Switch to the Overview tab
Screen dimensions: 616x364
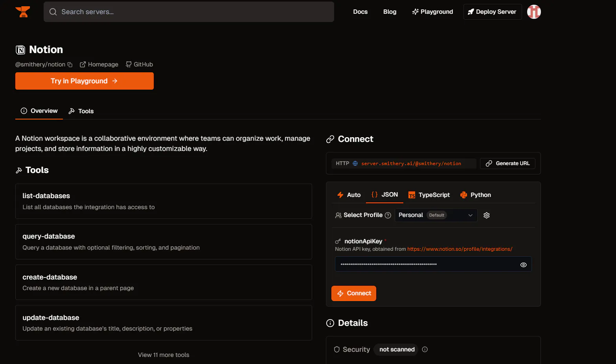39,111
